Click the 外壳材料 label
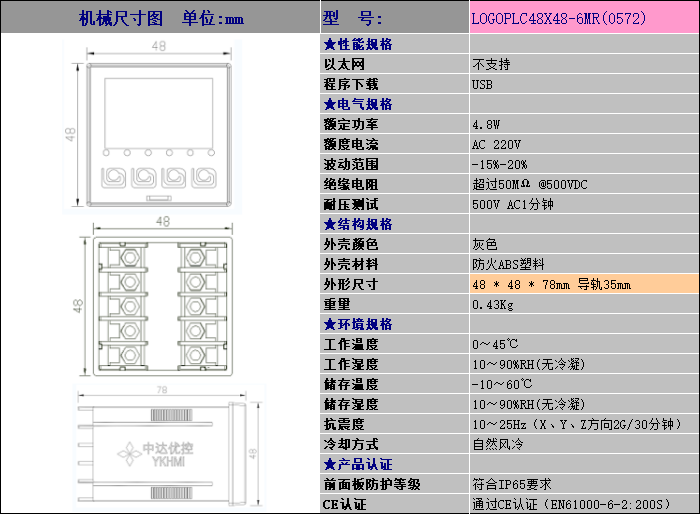Screen dimensions: 700x514 coord(351,264)
